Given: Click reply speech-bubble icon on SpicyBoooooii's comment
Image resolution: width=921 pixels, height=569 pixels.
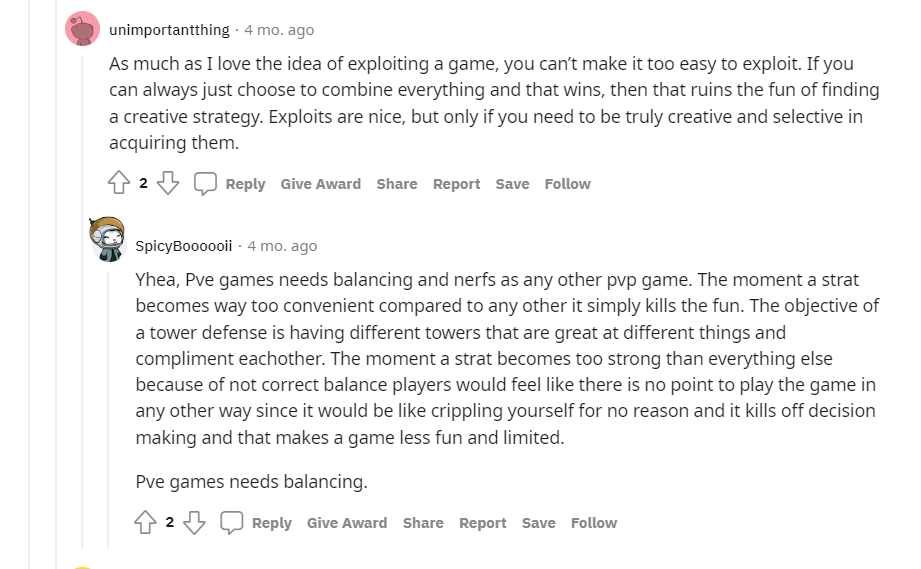Looking at the screenshot, I should tap(232, 522).
